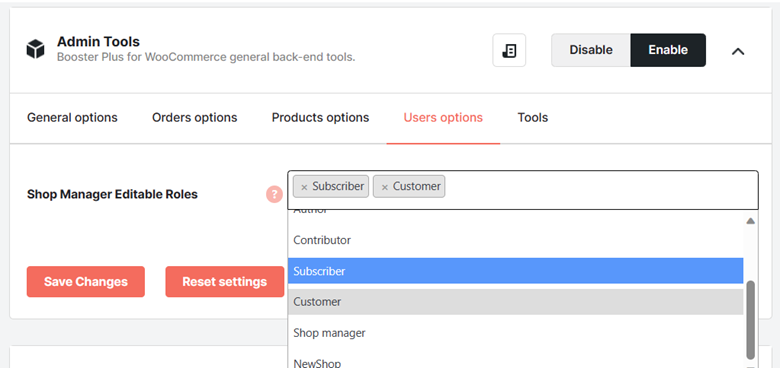The width and height of the screenshot is (780, 368).
Task: Go to the Products options tab
Action: coord(320,118)
